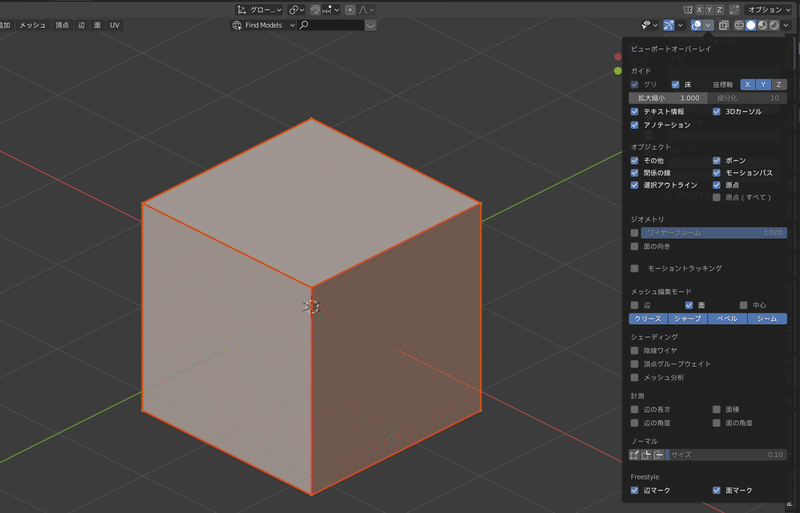Image resolution: width=800 pixels, height=513 pixels.
Task: Switch to wireframe shading mode
Action: click(739, 25)
